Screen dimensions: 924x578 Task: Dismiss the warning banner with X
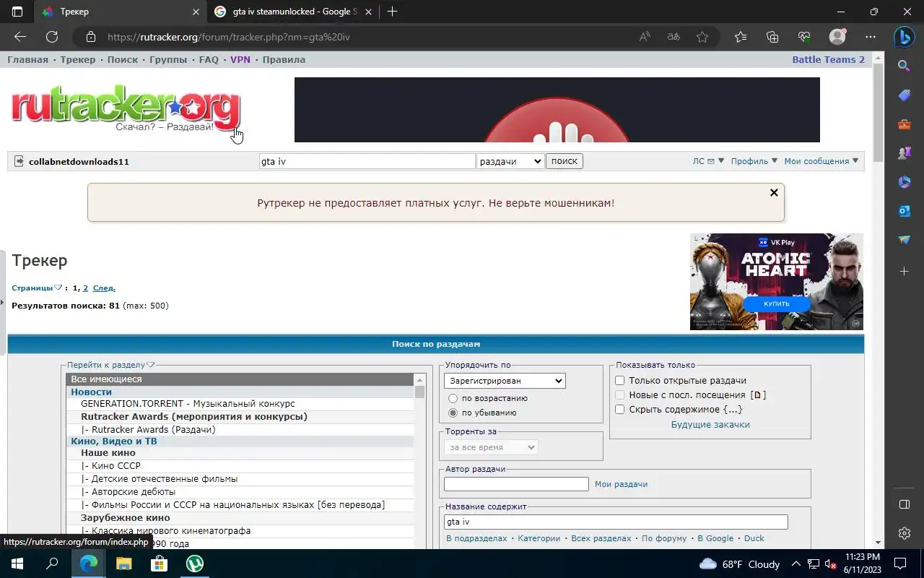click(774, 192)
